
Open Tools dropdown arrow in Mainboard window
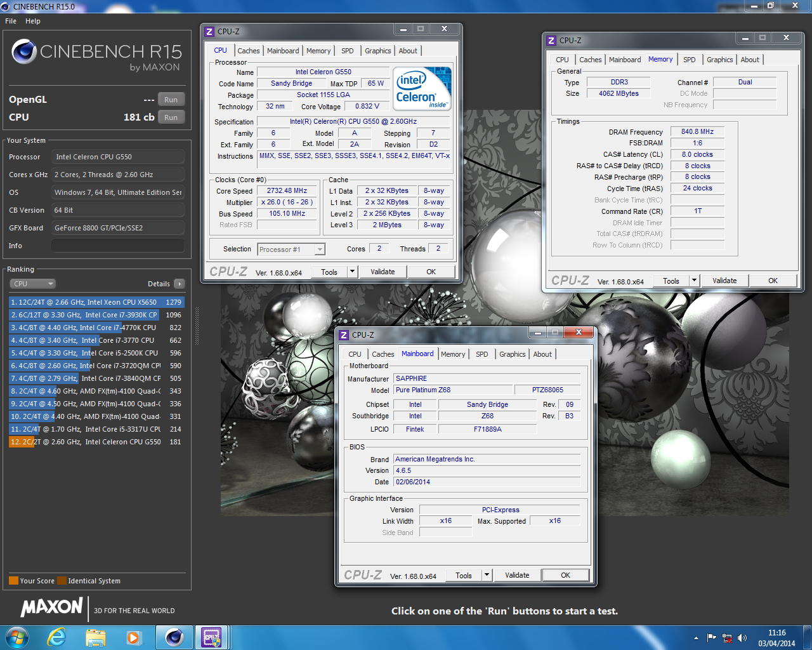pyautogui.click(x=487, y=575)
